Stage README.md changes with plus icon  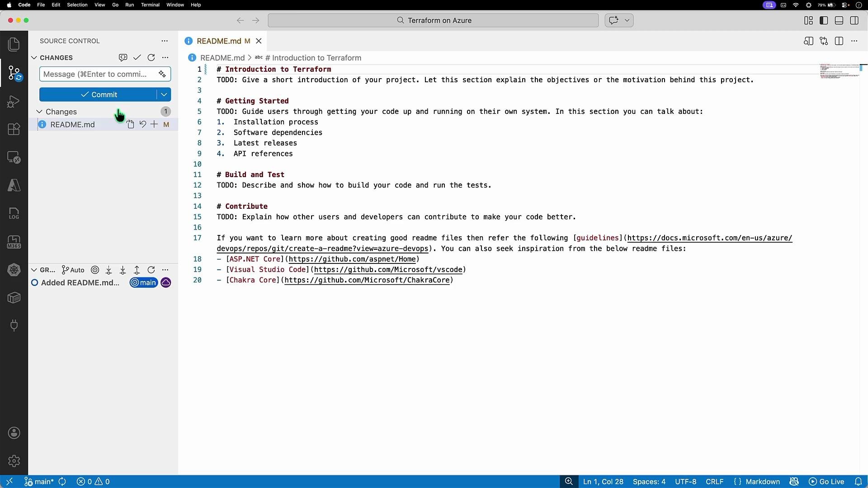tap(154, 124)
